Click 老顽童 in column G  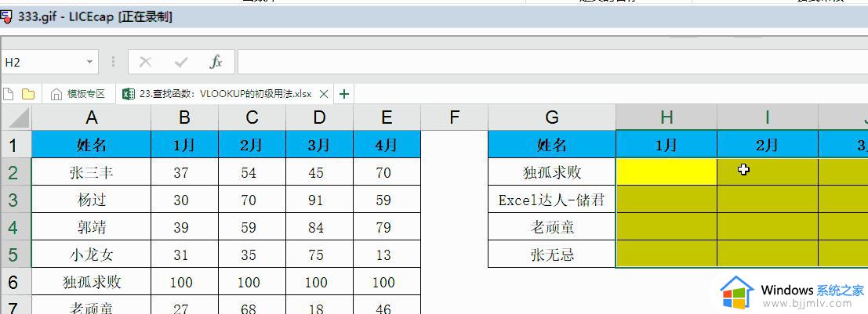552,227
